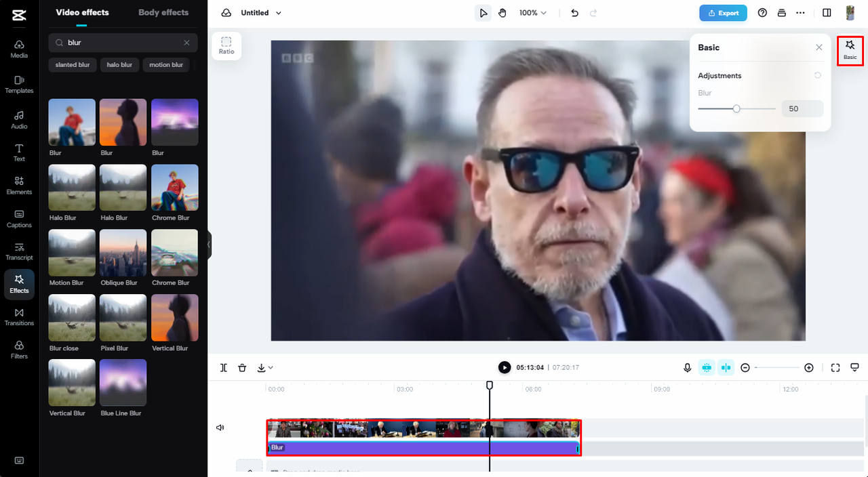Screen dimensions: 868x477
Task: Switch to Body effects tab
Action: 163,12
